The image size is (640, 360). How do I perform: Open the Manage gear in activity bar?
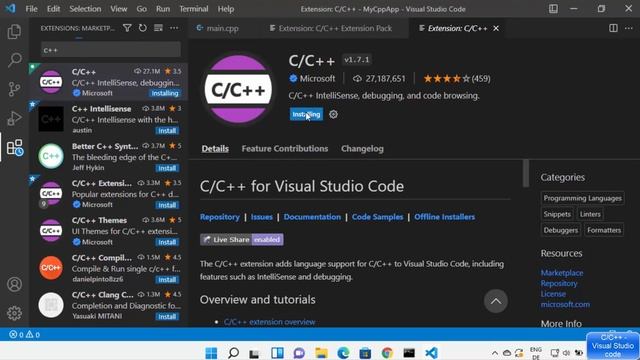14,313
